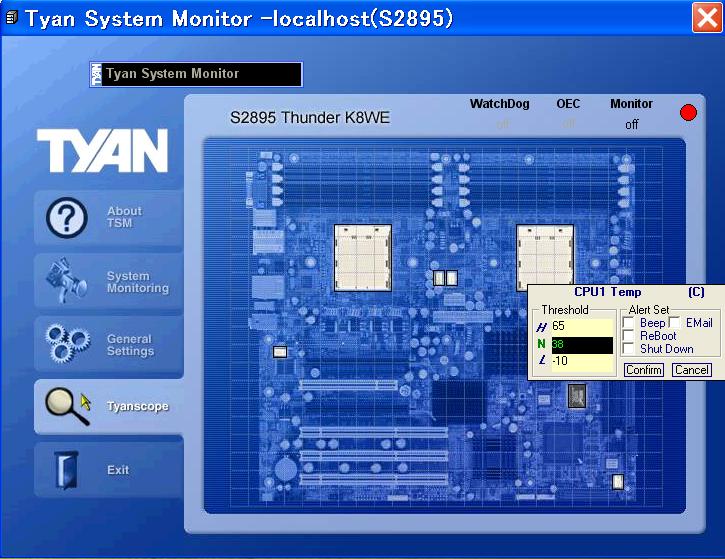Click the System Monitoring camera icon
725x559 pixels.
pos(67,281)
